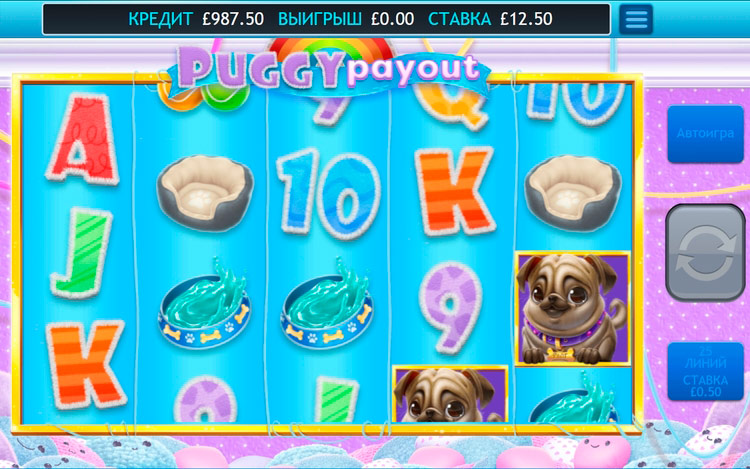
Task: Click the blue 10 symbol in reel three
Action: pos(329,193)
